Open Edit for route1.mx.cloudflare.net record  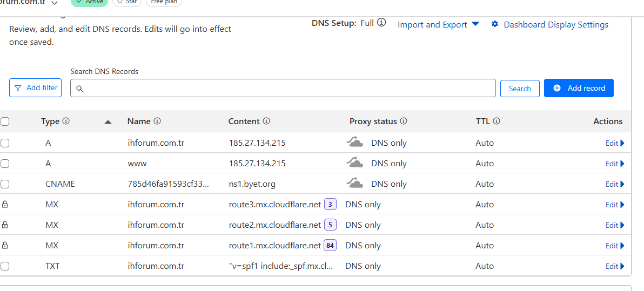pyautogui.click(x=615, y=246)
